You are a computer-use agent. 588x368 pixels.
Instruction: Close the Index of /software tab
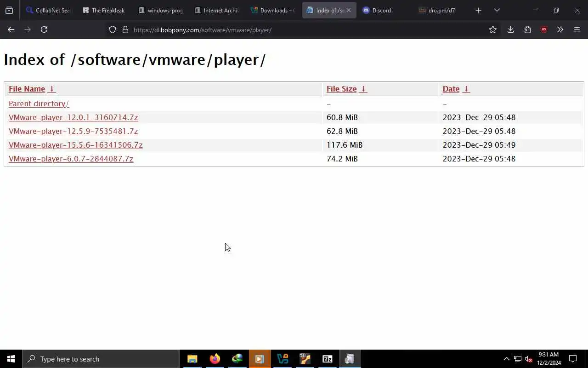pyautogui.click(x=349, y=10)
